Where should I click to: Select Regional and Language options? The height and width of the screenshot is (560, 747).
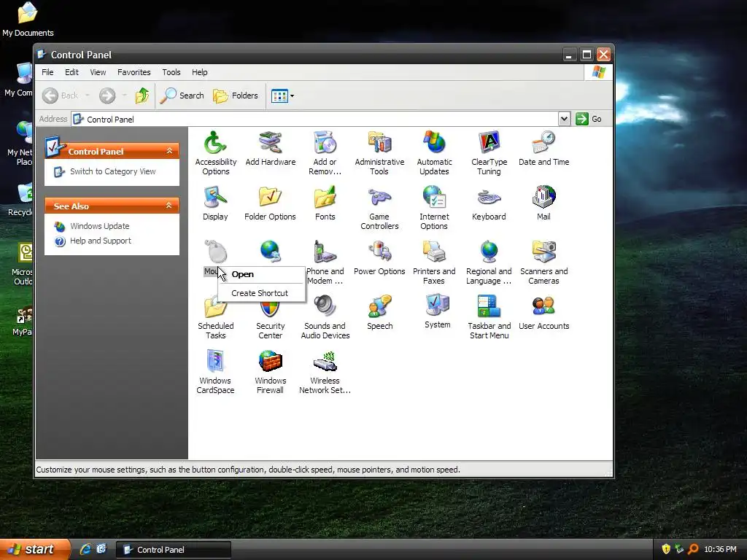point(489,262)
